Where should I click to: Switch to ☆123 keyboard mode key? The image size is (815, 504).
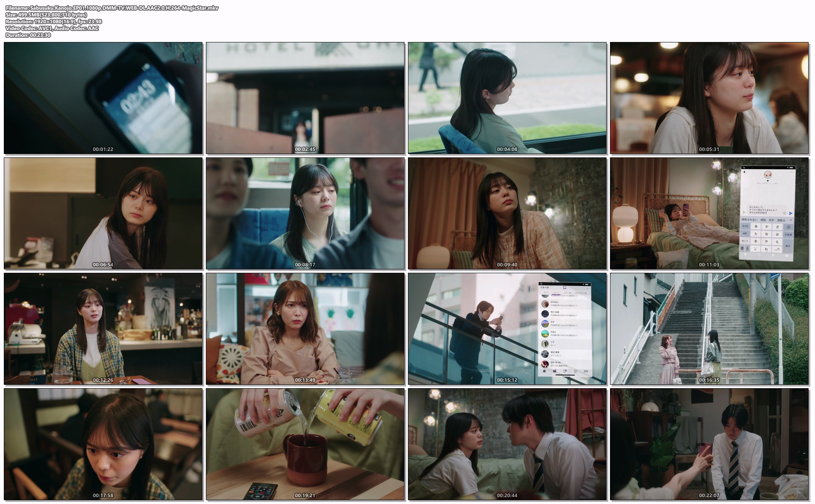click(x=745, y=226)
